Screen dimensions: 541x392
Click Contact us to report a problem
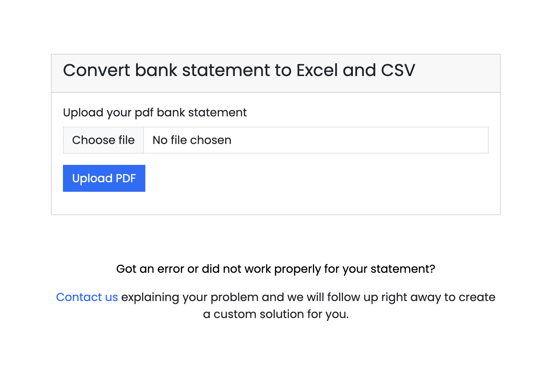click(x=87, y=297)
